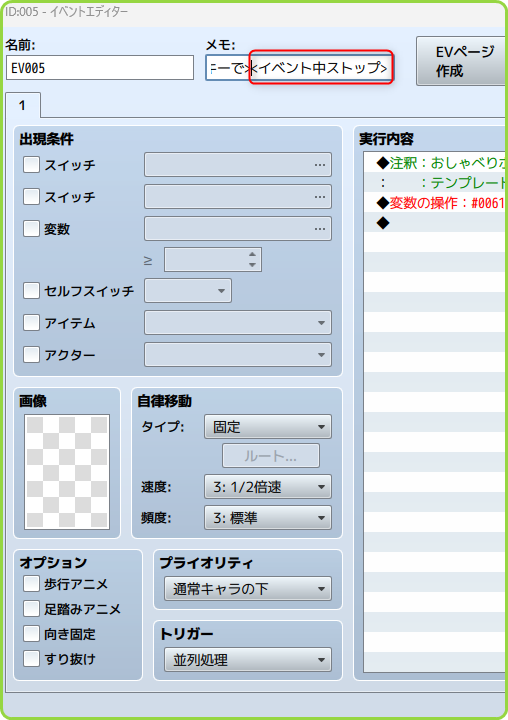This screenshot has width=508, height=720.
Task: Select the empty ◆ command line
Action: (435, 223)
